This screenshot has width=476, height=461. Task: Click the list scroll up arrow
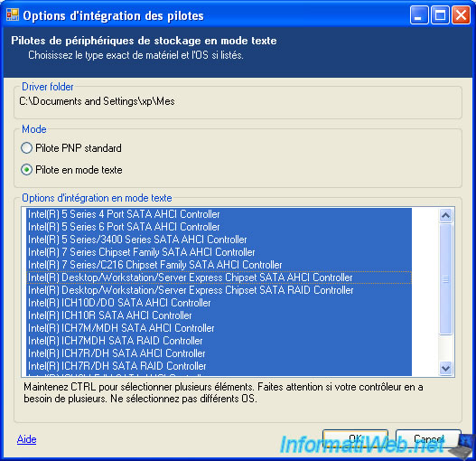click(x=445, y=215)
